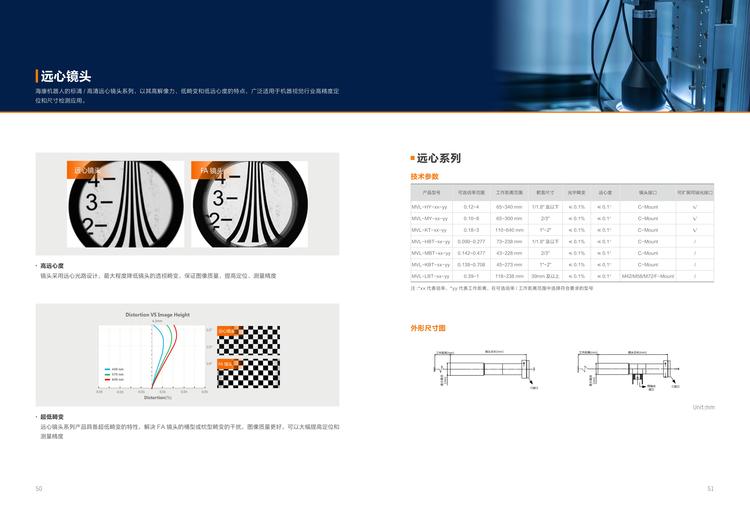Click the M42/M58/M72F-Mount cell
This screenshot has height=509, width=750.
tap(648, 275)
